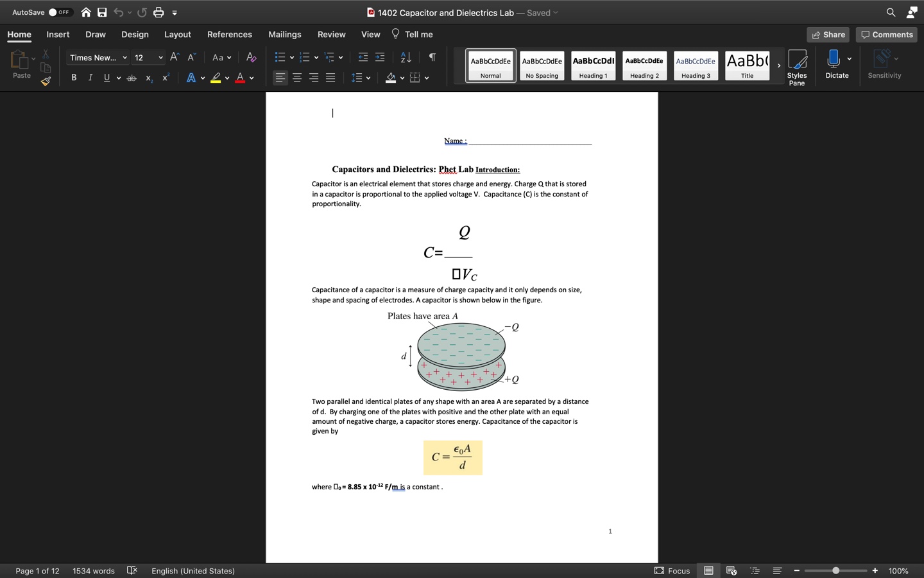Switch to the Layout tab
Viewport: 924px width, 578px height.
coord(177,35)
